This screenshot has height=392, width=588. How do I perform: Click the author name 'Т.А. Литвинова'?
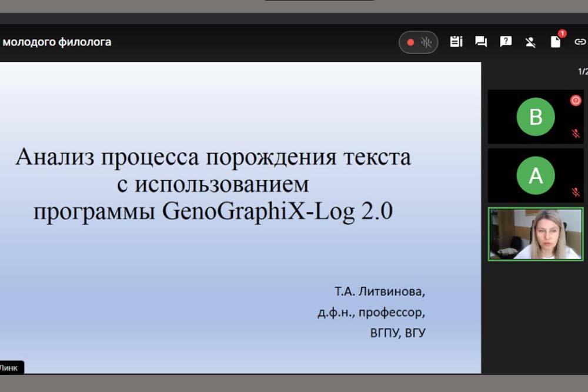click(379, 291)
